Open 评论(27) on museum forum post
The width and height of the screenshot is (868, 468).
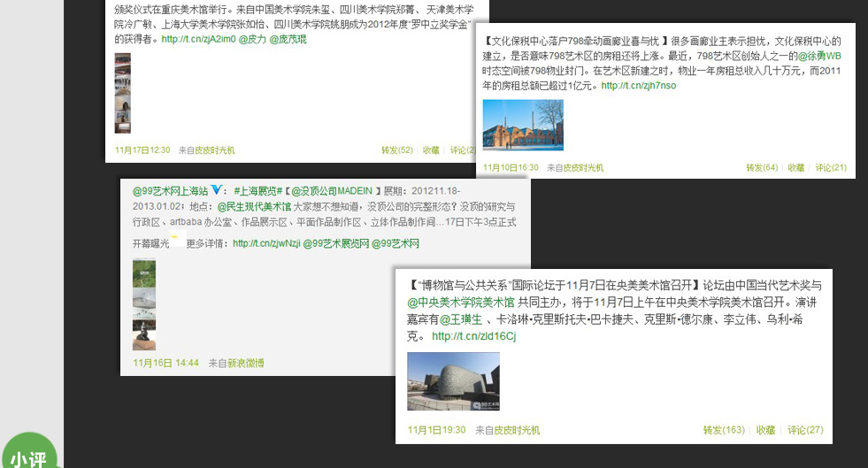805,430
